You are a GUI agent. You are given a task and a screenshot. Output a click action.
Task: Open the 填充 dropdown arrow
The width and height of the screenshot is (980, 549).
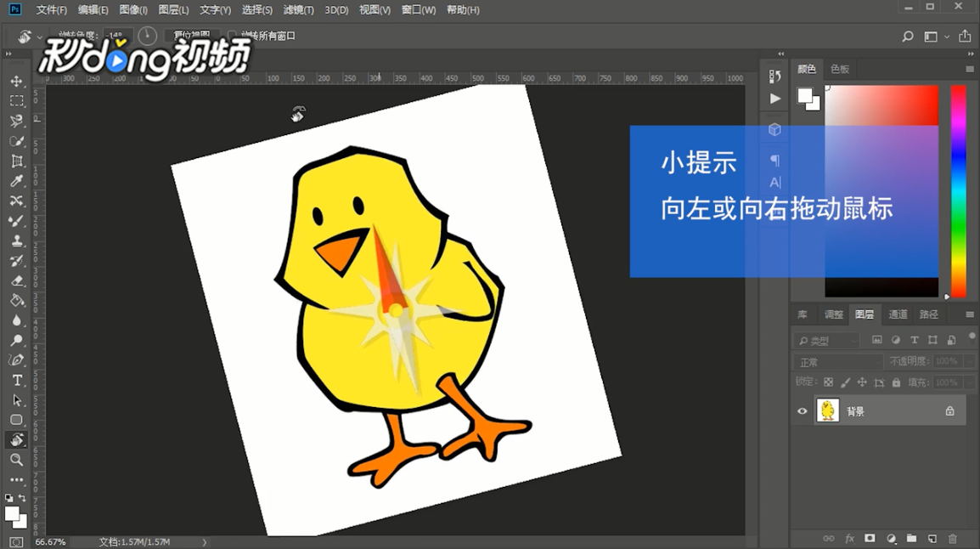pos(969,382)
